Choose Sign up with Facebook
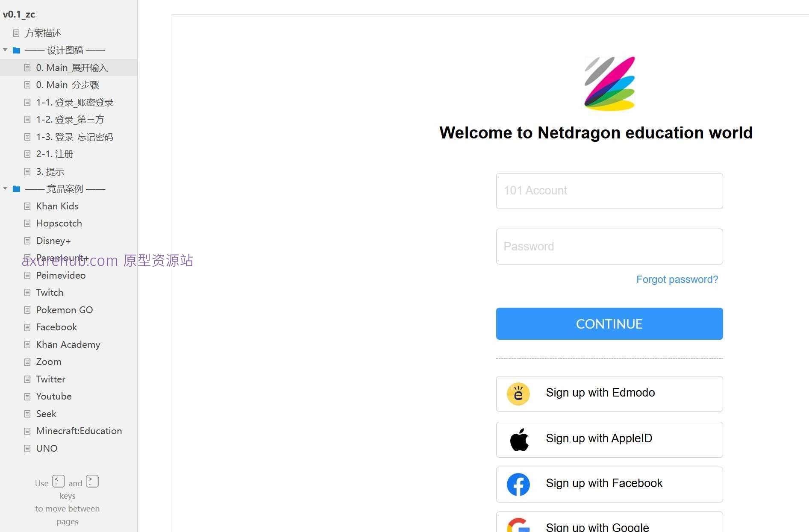Viewport: 809px width, 532px height. (x=609, y=484)
